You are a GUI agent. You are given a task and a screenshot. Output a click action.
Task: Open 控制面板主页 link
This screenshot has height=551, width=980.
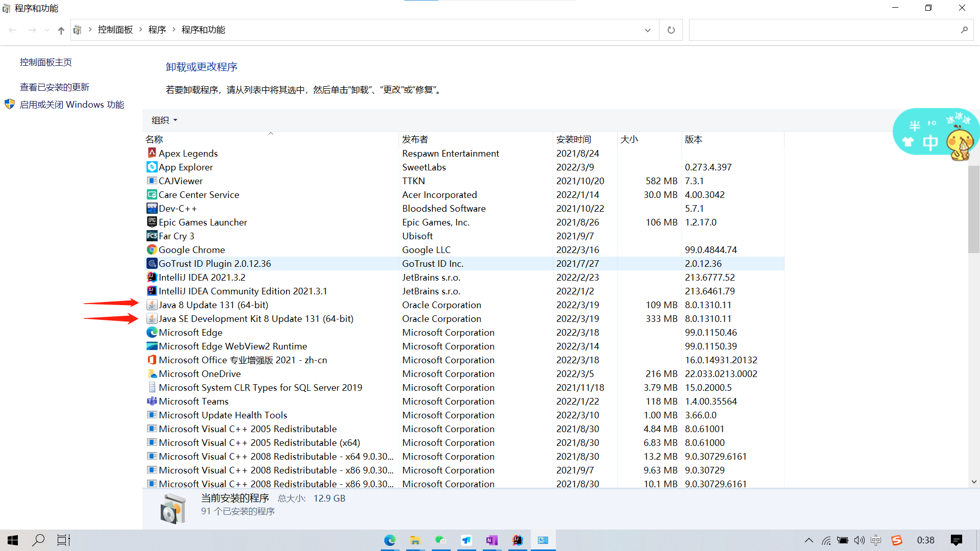tap(46, 62)
